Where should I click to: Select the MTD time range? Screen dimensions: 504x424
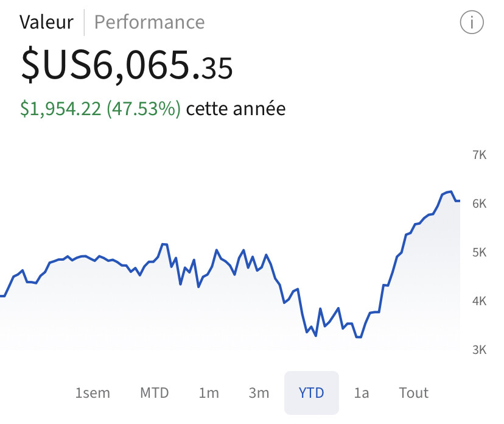pyautogui.click(x=155, y=393)
